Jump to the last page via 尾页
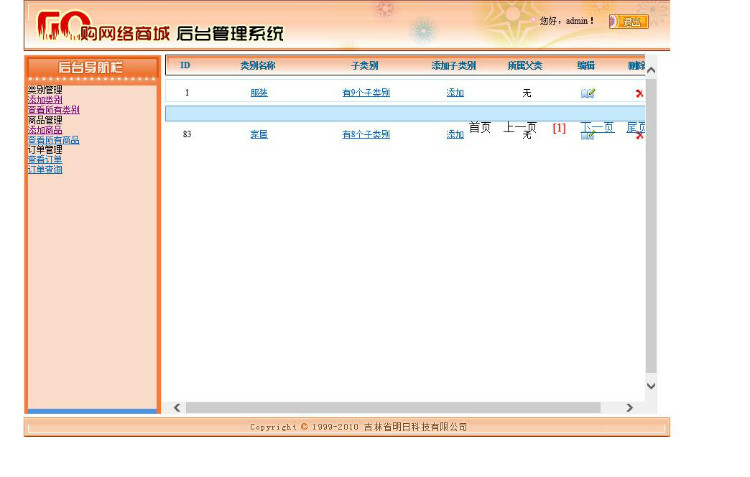The height and width of the screenshot is (477, 750). pyautogui.click(x=636, y=127)
